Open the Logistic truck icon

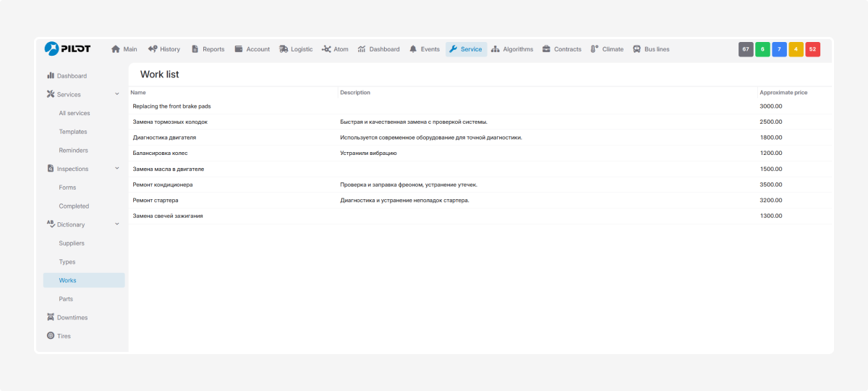284,49
